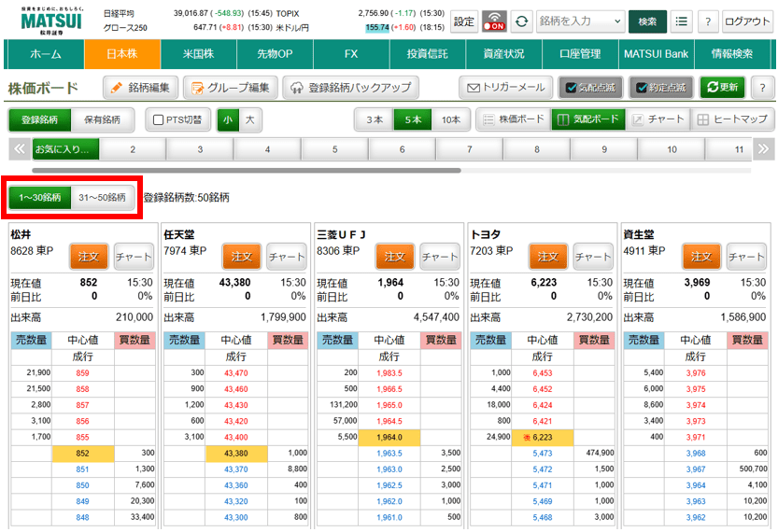Viewport: 778px width, 532px height.
Task: Open the stock board help question mark
Action: click(762, 88)
